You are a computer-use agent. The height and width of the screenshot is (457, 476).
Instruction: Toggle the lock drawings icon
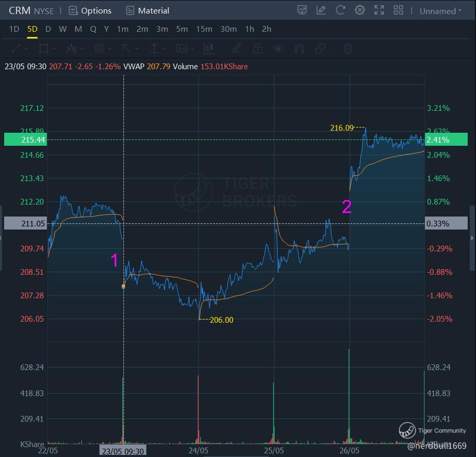(258, 48)
